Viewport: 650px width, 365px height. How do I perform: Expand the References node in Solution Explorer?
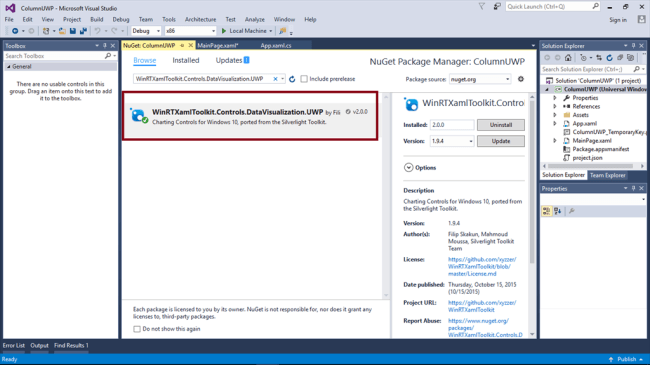555,107
